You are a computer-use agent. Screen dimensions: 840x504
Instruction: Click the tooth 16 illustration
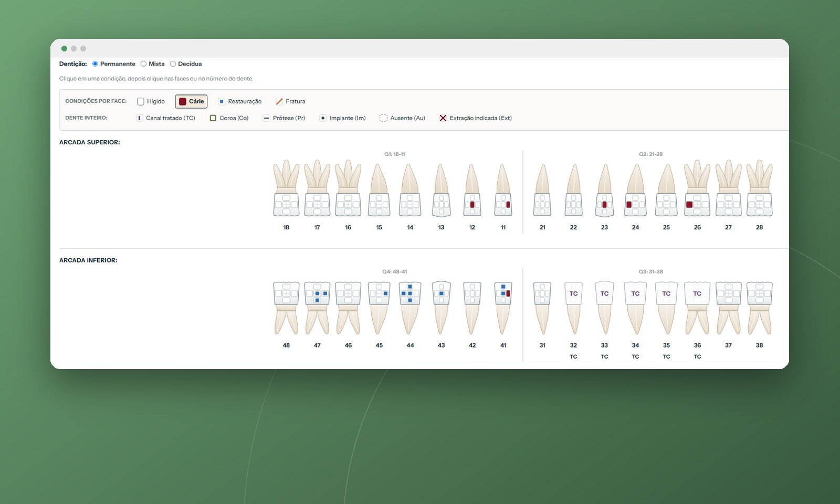pos(348,188)
